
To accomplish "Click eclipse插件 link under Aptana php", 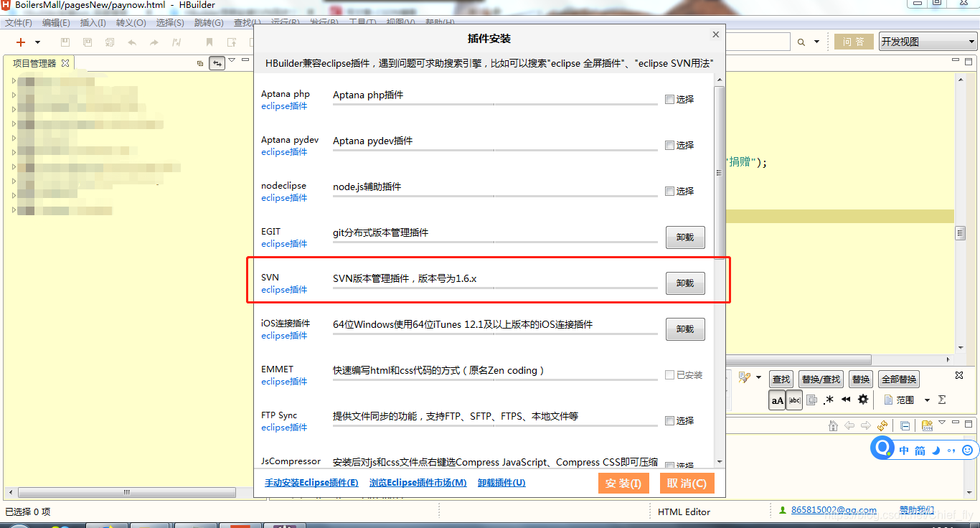I will tap(284, 106).
